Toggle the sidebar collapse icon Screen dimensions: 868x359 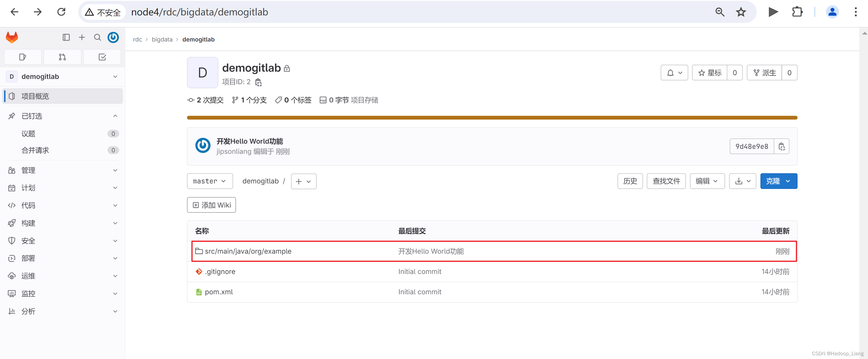pos(66,37)
